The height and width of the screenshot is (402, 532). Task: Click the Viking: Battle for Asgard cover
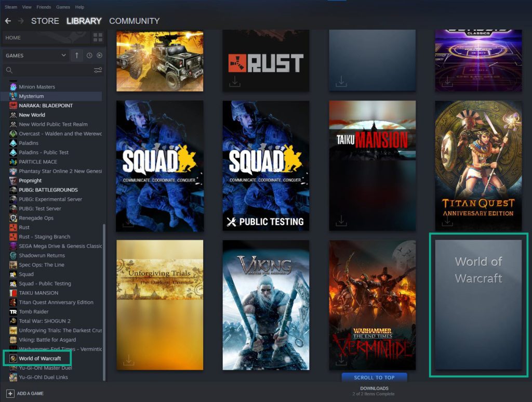tap(266, 305)
